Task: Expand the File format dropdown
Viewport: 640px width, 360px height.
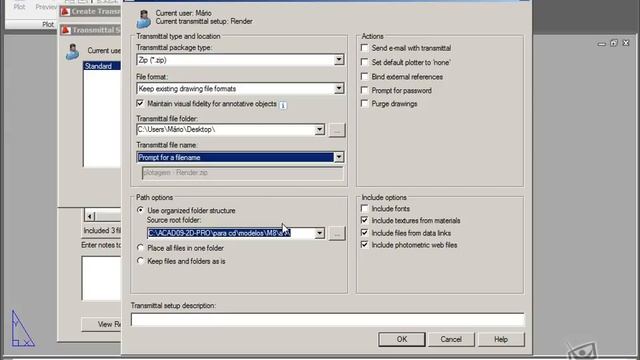Action: (x=339, y=89)
